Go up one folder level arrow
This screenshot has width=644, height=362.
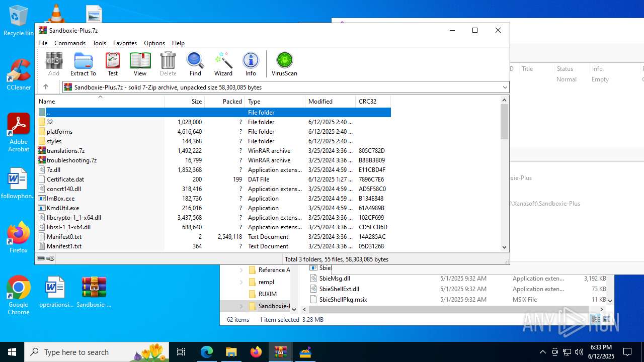(x=46, y=87)
